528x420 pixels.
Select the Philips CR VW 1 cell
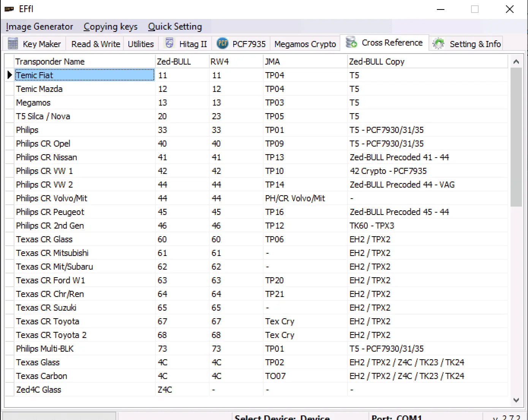(85, 171)
